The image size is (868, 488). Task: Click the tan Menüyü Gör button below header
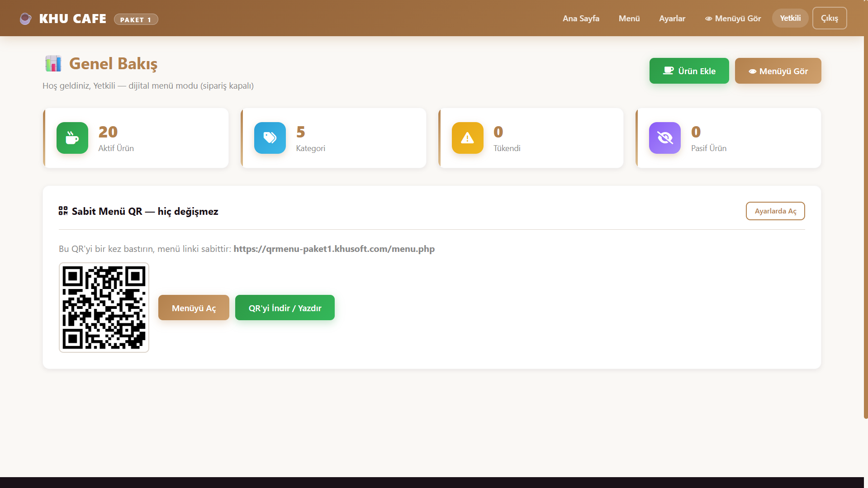pos(778,71)
